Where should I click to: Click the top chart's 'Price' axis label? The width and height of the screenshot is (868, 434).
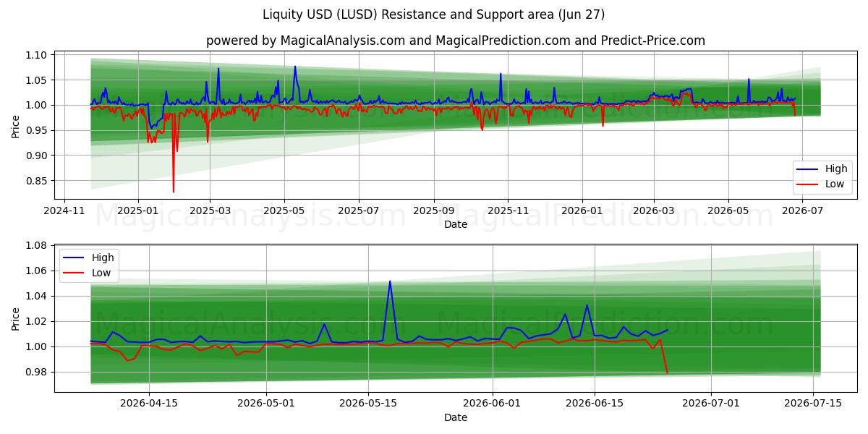[16, 124]
